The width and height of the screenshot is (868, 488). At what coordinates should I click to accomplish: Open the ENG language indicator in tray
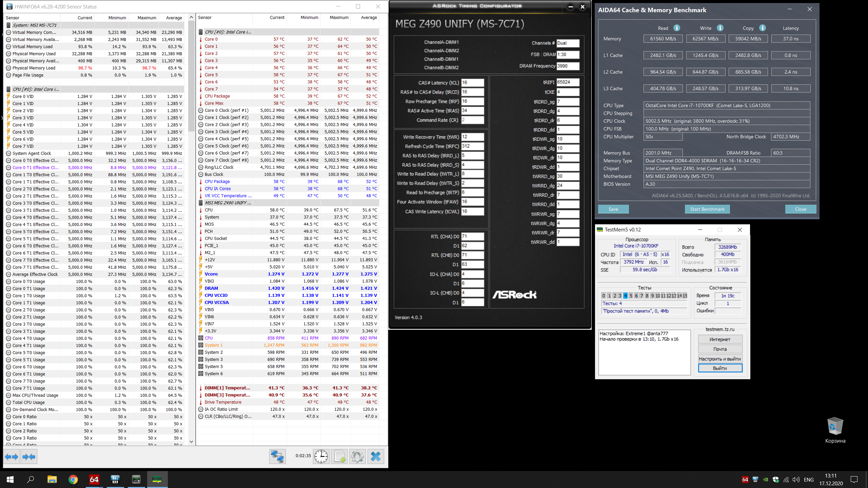(x=808, y=480)
